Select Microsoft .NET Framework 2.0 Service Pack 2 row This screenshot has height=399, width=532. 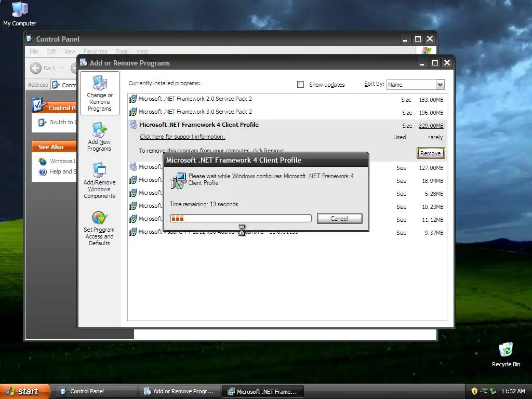(287, 99)
